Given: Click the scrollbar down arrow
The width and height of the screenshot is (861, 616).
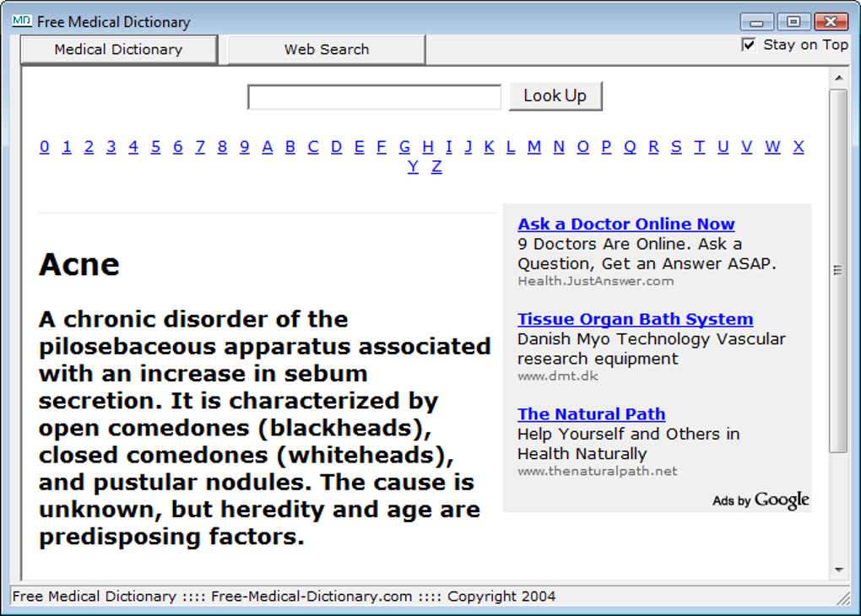Looking at the screenshot, I should tap(838, 570).
